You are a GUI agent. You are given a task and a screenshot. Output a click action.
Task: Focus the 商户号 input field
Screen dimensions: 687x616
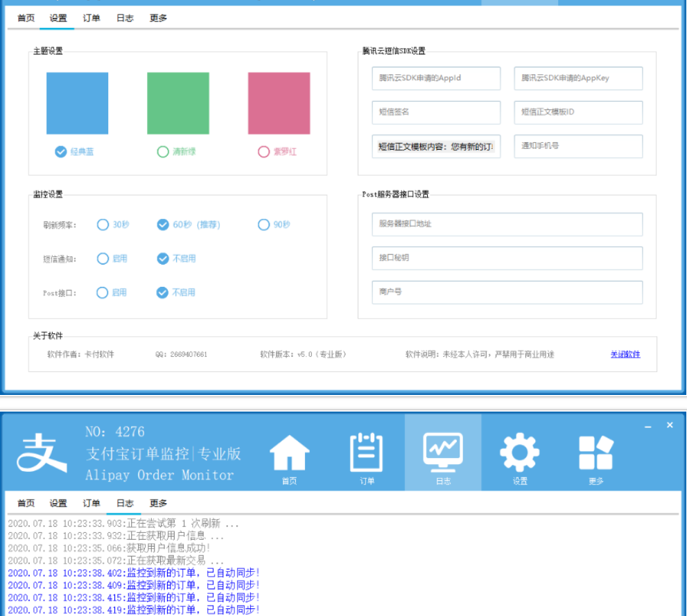[507, 292]
